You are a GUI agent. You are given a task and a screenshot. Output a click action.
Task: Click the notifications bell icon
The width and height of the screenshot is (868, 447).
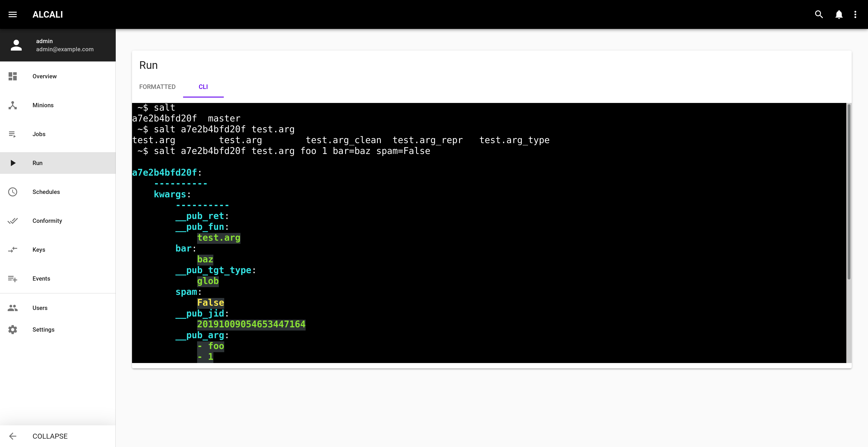coord(840,14)
